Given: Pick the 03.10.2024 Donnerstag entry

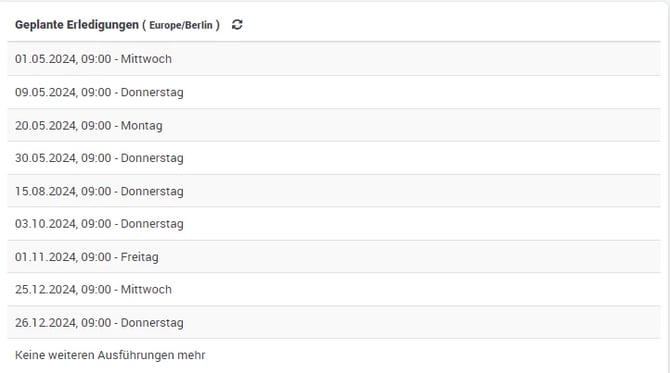Looking at the screenshot, I should point(334,224).
